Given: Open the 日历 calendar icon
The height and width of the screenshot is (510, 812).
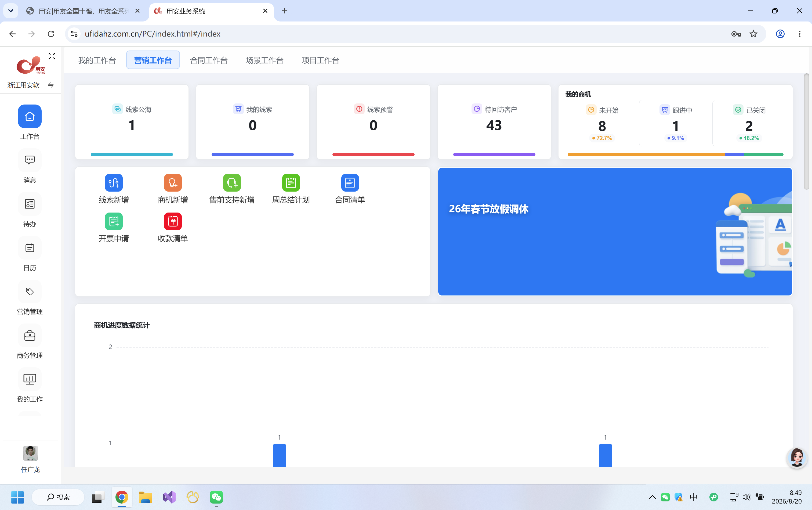Looking at the screenshot, I should point(30,248).
